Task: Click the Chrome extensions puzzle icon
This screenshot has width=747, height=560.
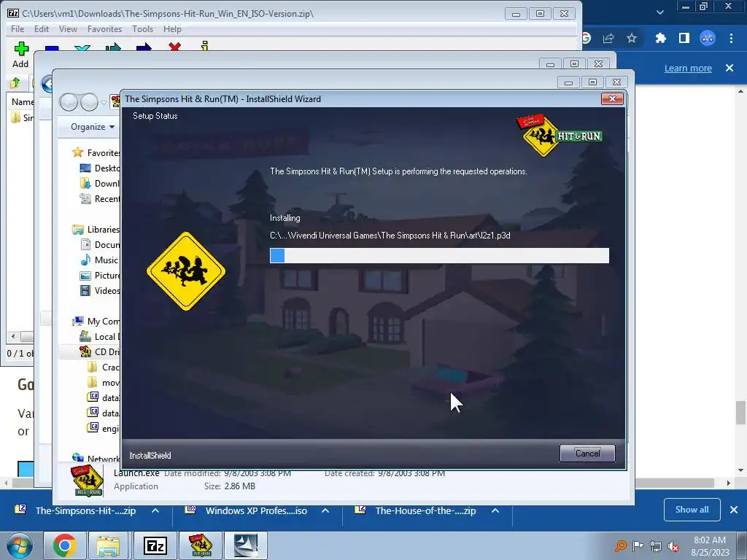Action: (660, 38)
